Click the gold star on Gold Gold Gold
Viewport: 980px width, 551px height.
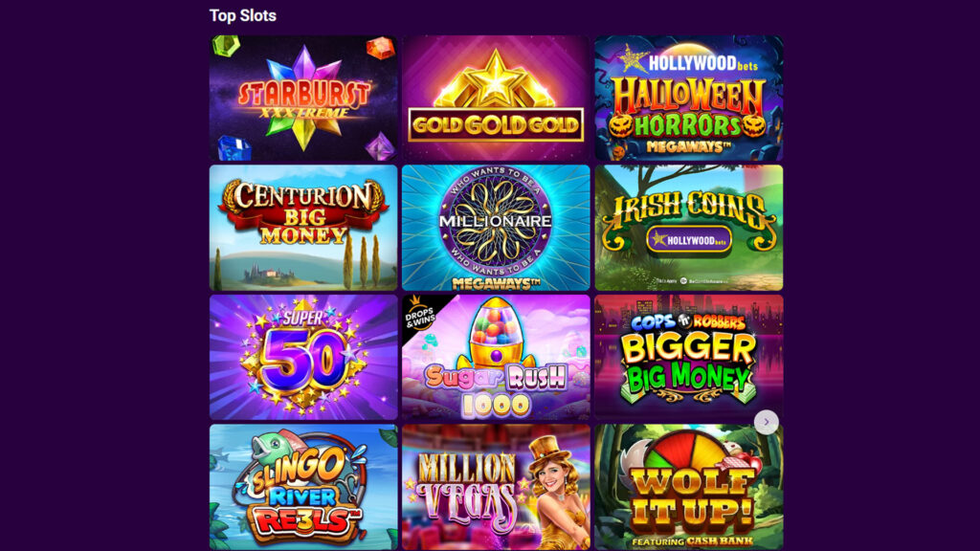[495, 79]
